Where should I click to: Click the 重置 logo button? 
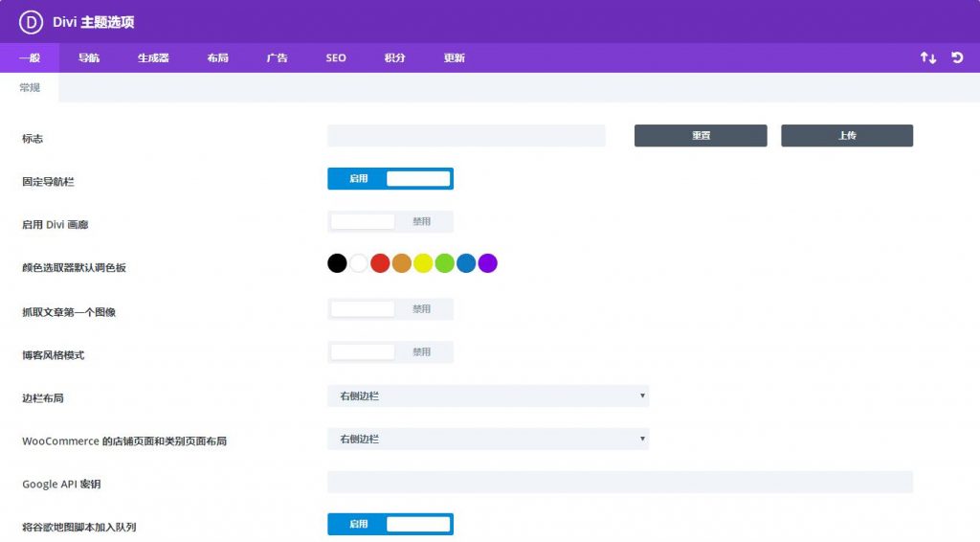coord(701,136)
